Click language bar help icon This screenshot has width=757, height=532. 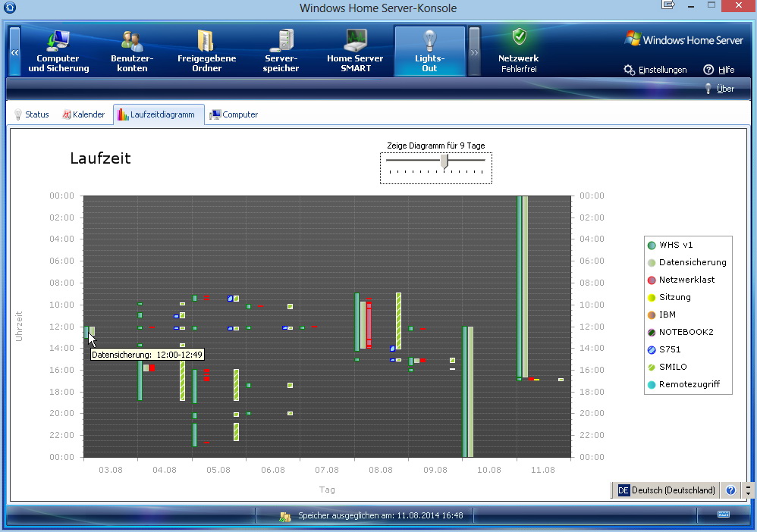pos(730,490)
